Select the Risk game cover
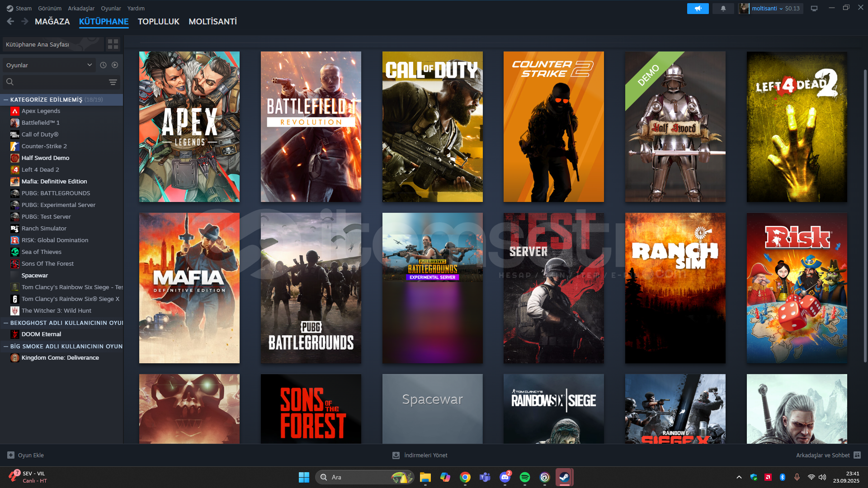 pyautogui.click(x=797, y=288)
